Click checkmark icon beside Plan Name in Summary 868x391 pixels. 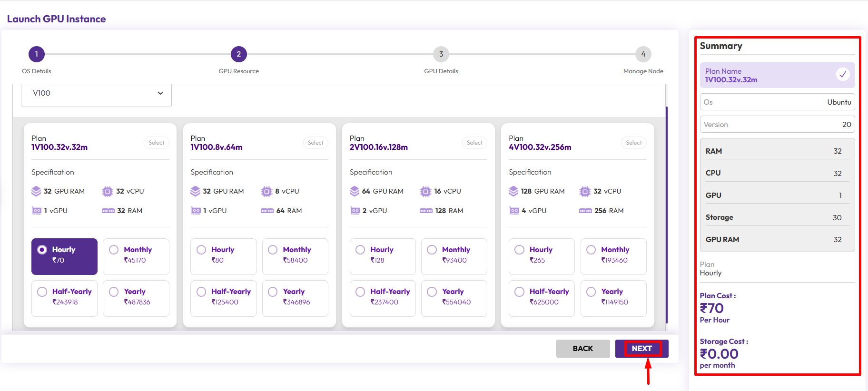coord(843,75)
